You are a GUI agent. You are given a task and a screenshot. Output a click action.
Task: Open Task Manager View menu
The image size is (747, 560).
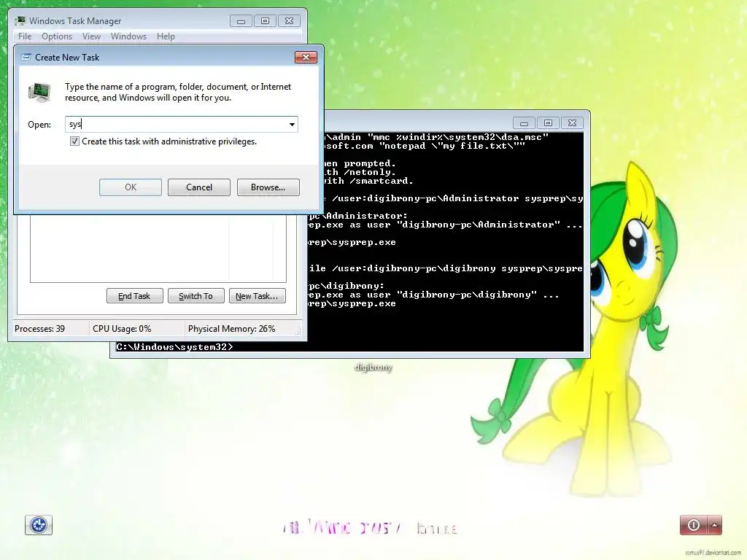(x=91, y=36)
